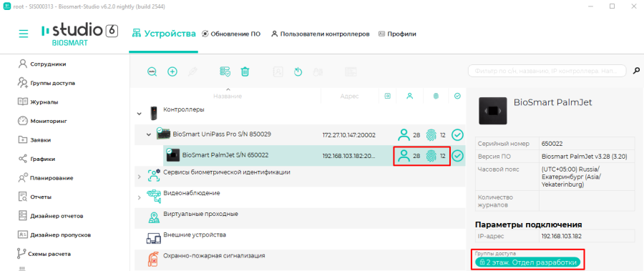
Task: Click the Часовой пояс timezone value
Action: coord(571,177)
